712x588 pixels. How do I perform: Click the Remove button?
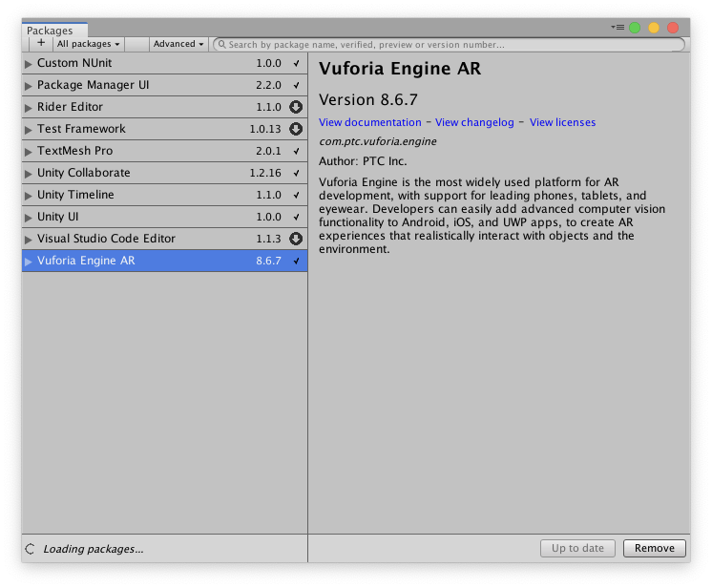coord(655,548)
